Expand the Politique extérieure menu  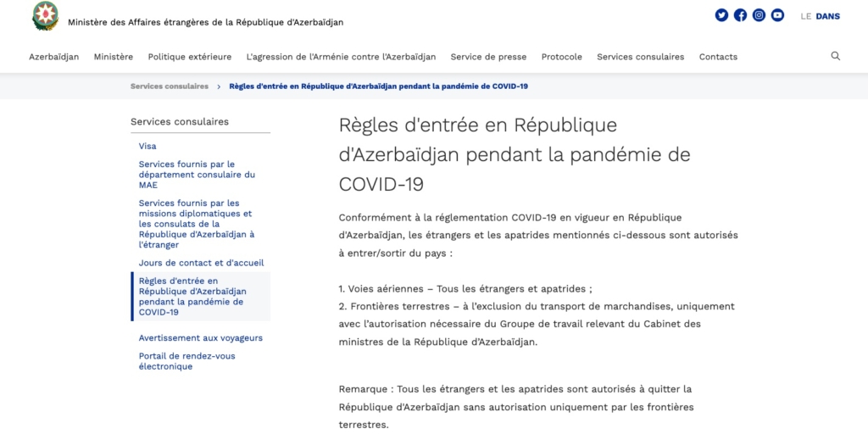click(x=190, y=57)
